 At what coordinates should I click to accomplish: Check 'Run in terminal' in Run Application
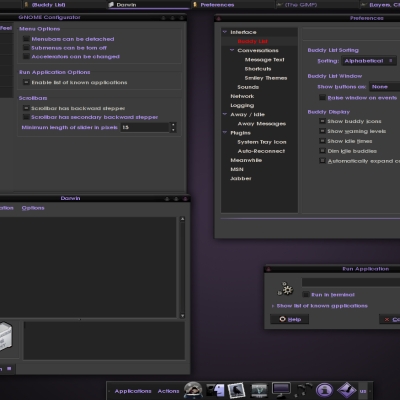coord(306,294)
